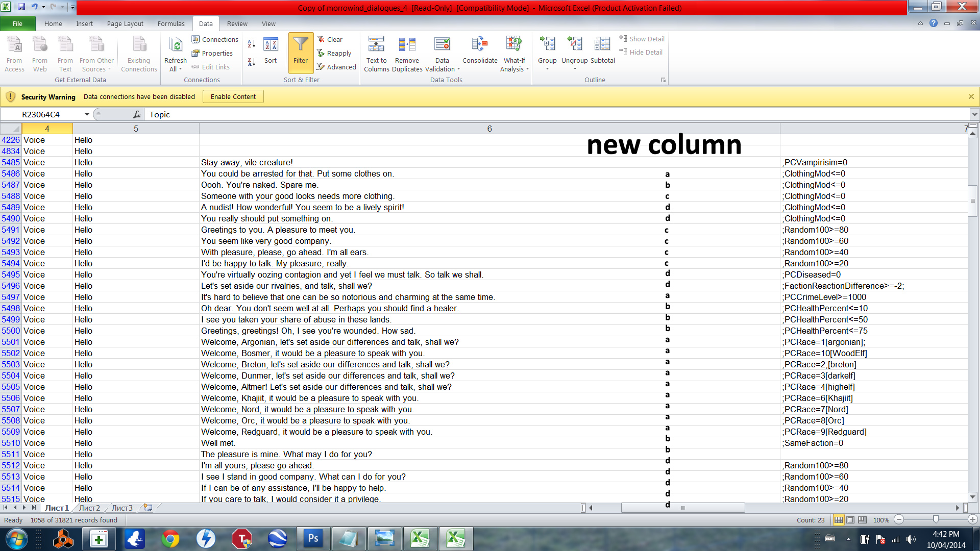Viewport: 980px width, 551px height.
Task: Select cell "Stay away, vile creature!"
Action: pyautogui.click(x=489, y=162)
